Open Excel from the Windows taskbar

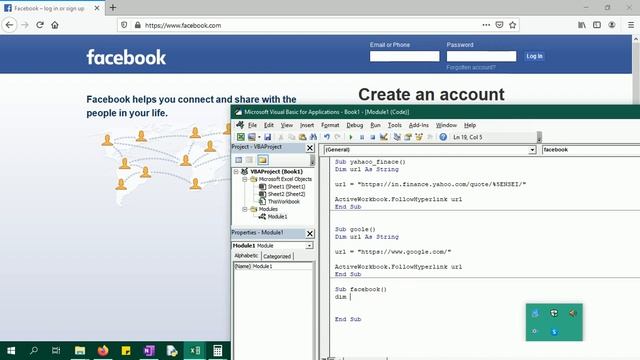point(195,350)
